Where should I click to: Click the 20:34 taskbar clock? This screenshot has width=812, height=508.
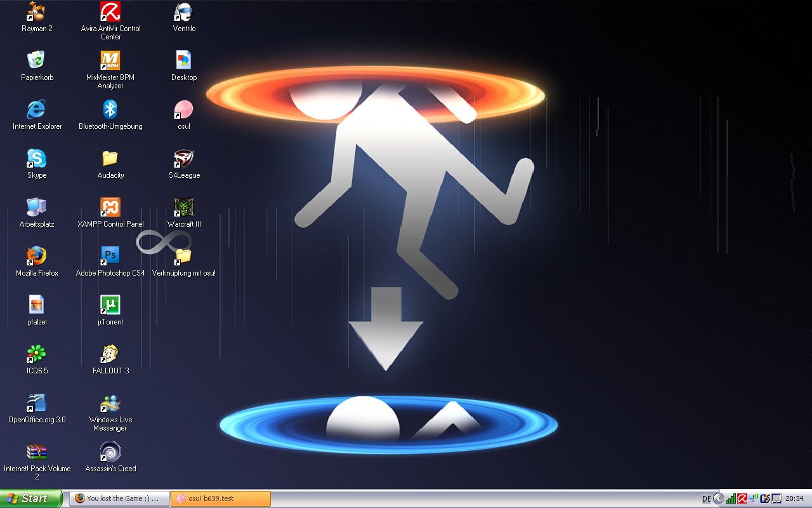794,499
